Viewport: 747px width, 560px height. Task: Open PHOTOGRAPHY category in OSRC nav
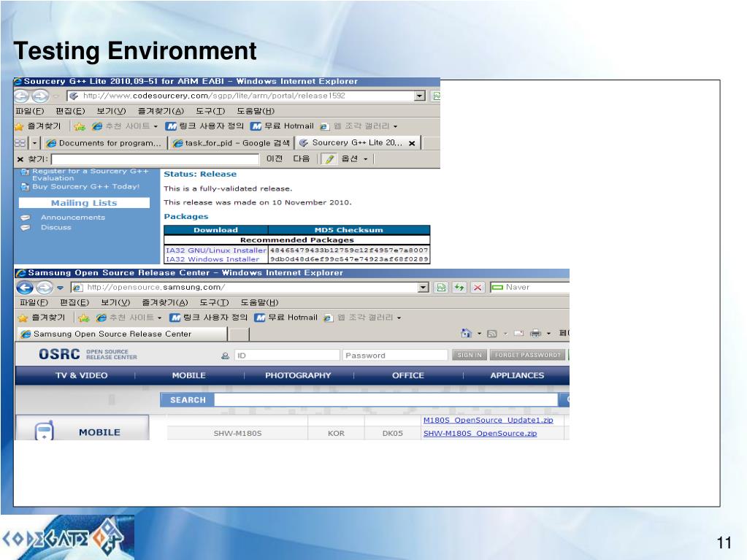[298, 375]
